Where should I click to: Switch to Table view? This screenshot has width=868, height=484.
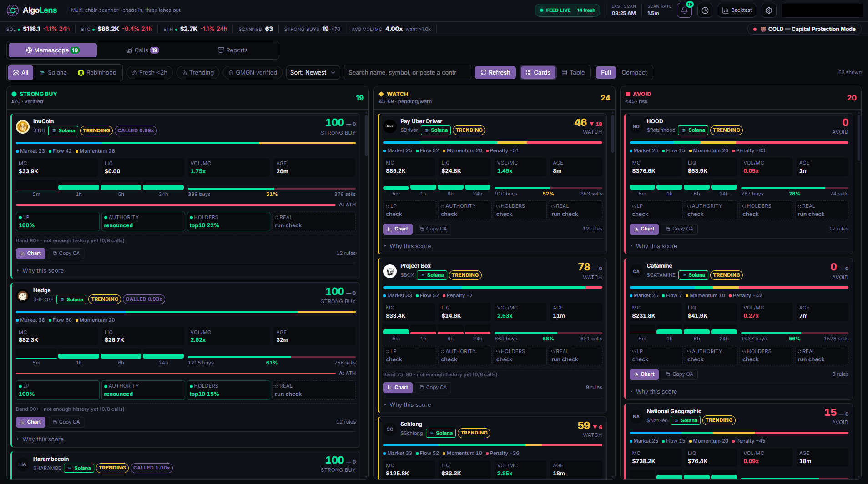pyautogui.click(x=573, y=73)
